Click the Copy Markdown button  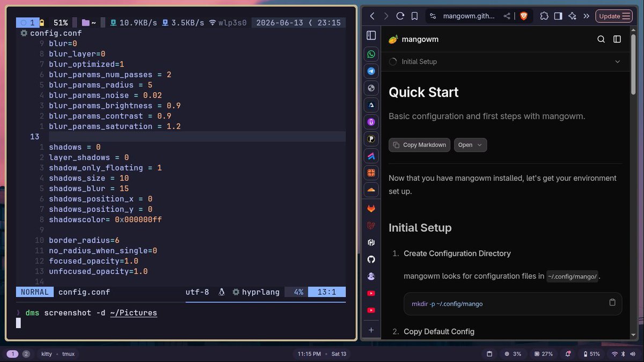pyautogui.click(x=420, y=145)
